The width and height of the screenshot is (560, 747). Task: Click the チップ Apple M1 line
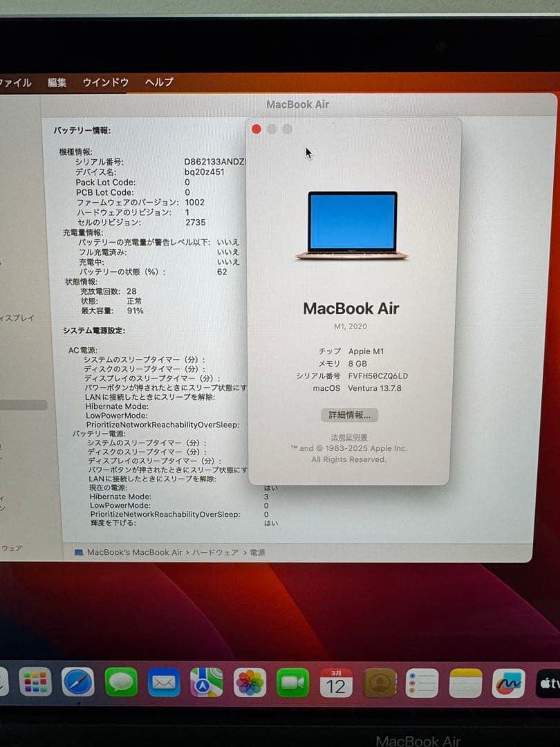[x=351, y=351]
